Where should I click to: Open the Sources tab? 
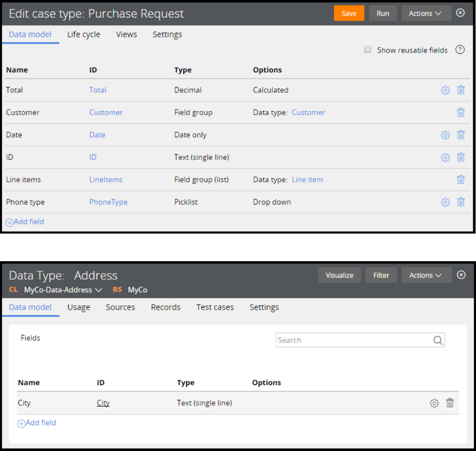pos(120,307)
